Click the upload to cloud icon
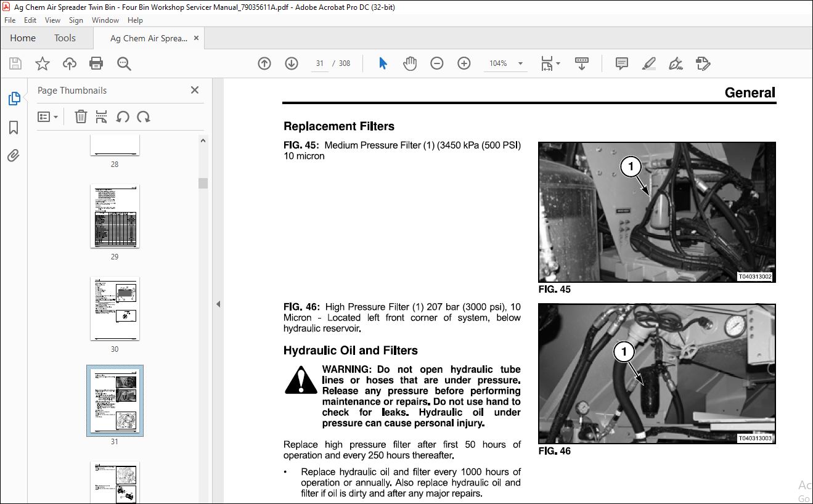The image size is (813, 504). (70, 63)
